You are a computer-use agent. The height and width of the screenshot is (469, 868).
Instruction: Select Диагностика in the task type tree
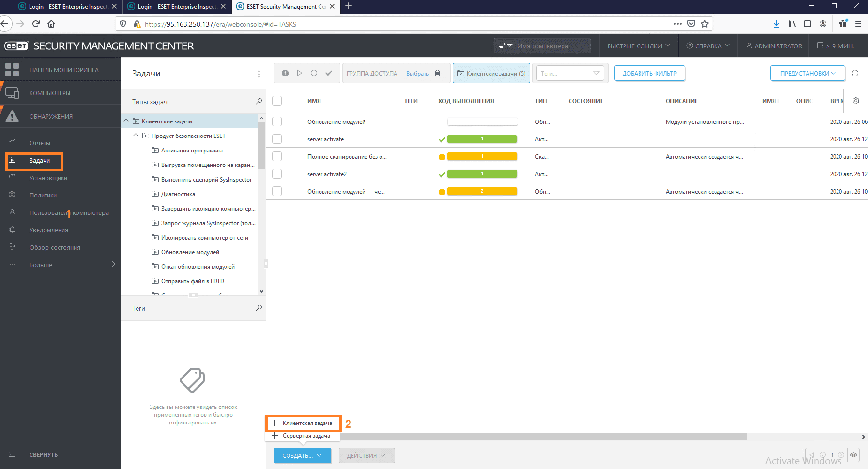click(178, 194)
